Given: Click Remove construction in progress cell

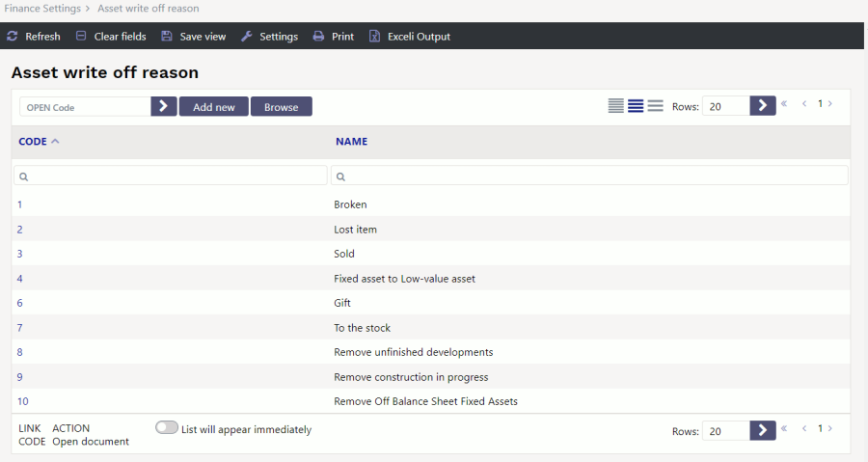Looking at the screenshot, I should [411, 377].
